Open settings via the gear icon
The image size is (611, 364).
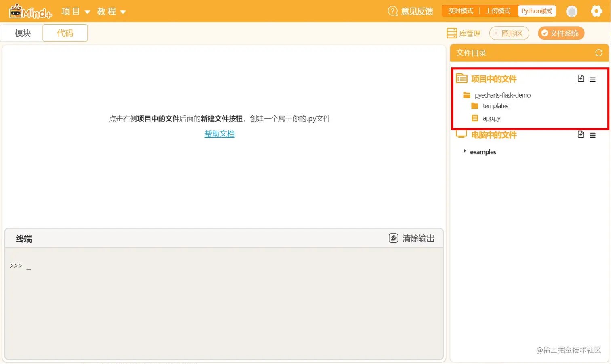click(x=596, y=11)
